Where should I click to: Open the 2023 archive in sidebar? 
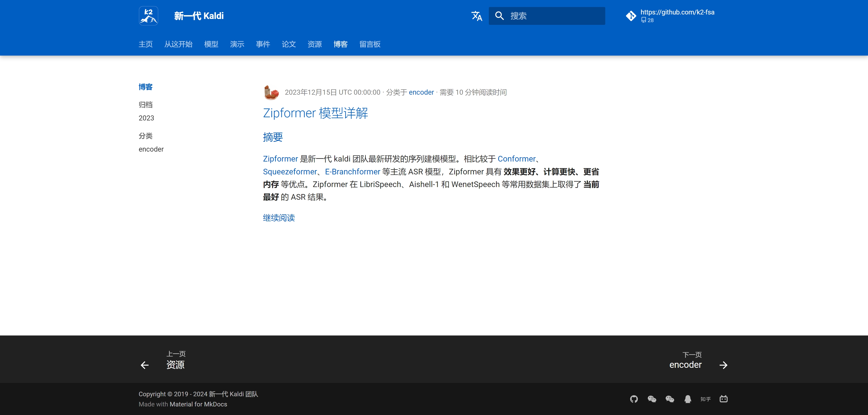tap(146, 118)
